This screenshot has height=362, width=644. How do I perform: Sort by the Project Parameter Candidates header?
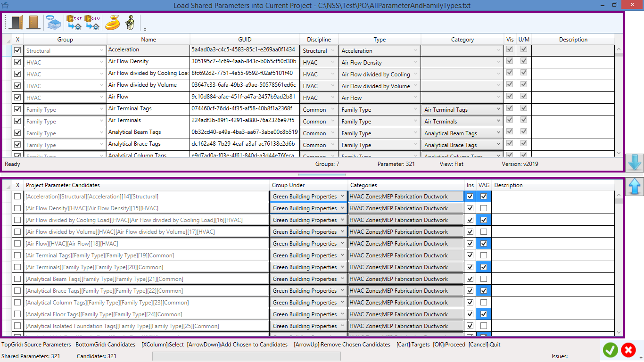pyautogui.click(x=147, y=185)
